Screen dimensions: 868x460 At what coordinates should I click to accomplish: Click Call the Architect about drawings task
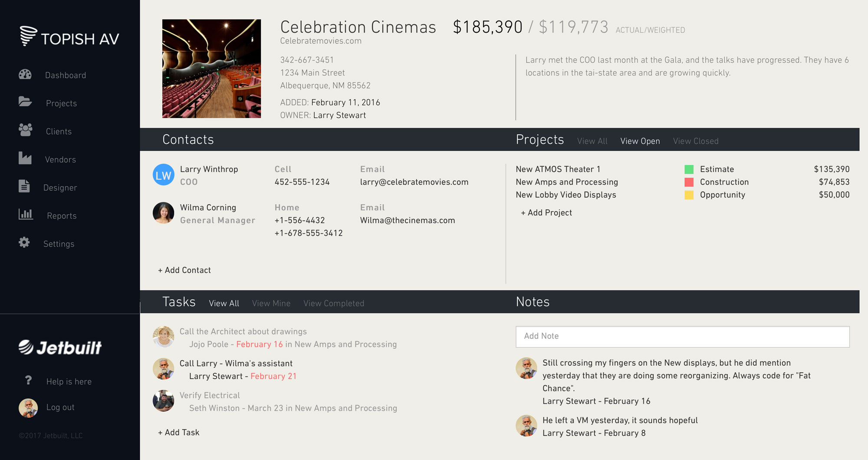pyautogui.click(x=243, y=331)
